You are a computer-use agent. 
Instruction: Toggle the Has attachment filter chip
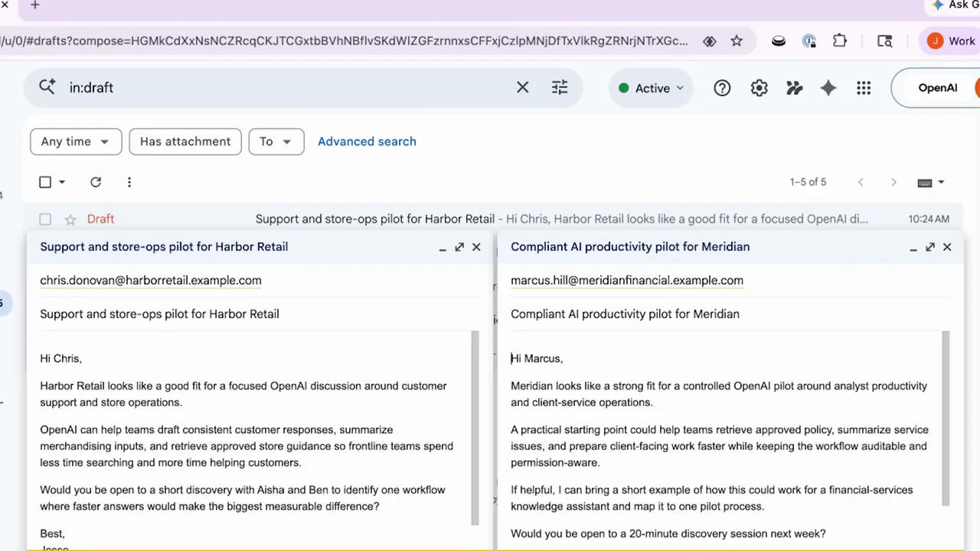click(x=185, y=142)
